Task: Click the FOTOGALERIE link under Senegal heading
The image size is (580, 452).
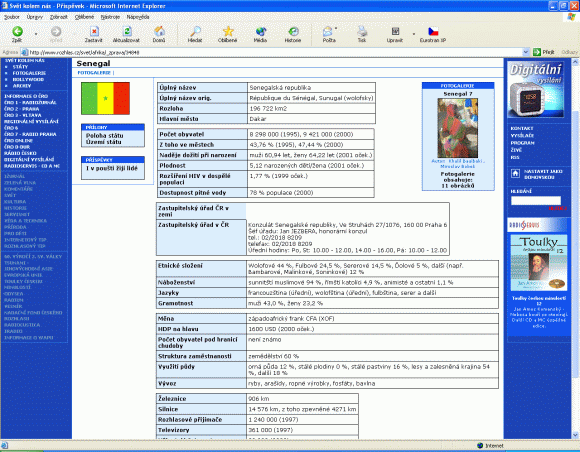Action: (94, 73)
